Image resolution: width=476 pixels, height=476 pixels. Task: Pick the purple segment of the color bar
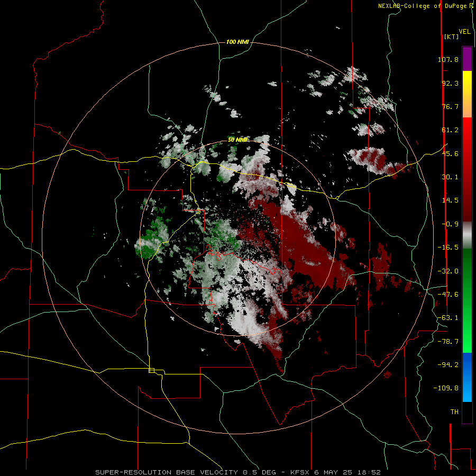pyautogui.click(x=467, y=59)
